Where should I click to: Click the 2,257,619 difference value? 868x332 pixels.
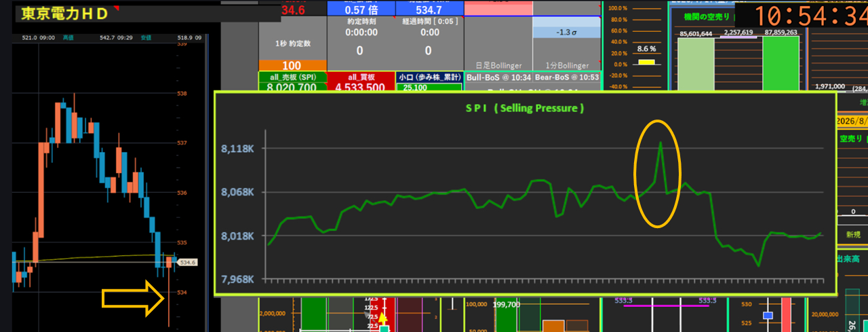tap(739, 32)
